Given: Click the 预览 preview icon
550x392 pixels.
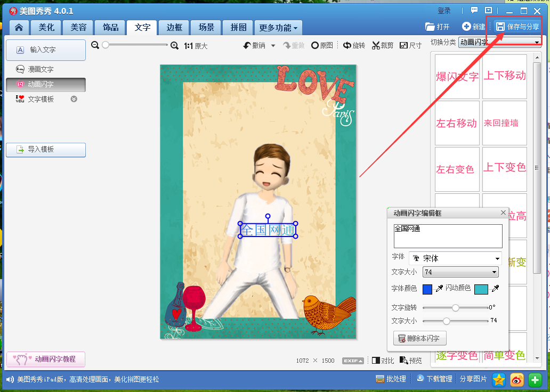Looking at the screenshot, I should coord(403,360).
